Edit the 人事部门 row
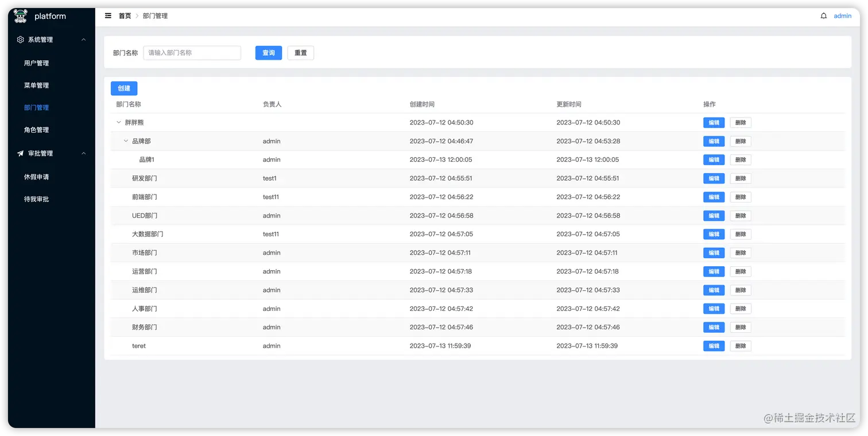This screenshot has height=436, width=868. pos(714,309)
